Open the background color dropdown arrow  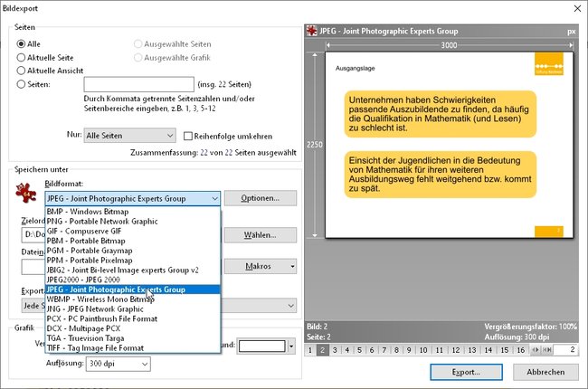(291, 346)
